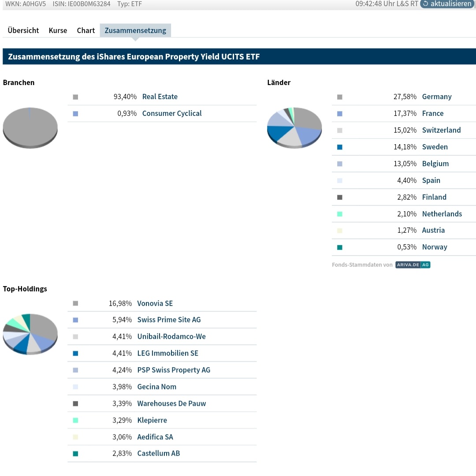Click the 09:42:48 Uhr L&S RT timestamp

(387, 4)
